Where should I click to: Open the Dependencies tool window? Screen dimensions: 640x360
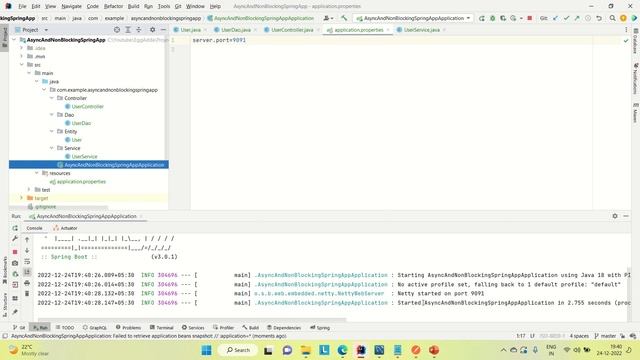point(284,327)
